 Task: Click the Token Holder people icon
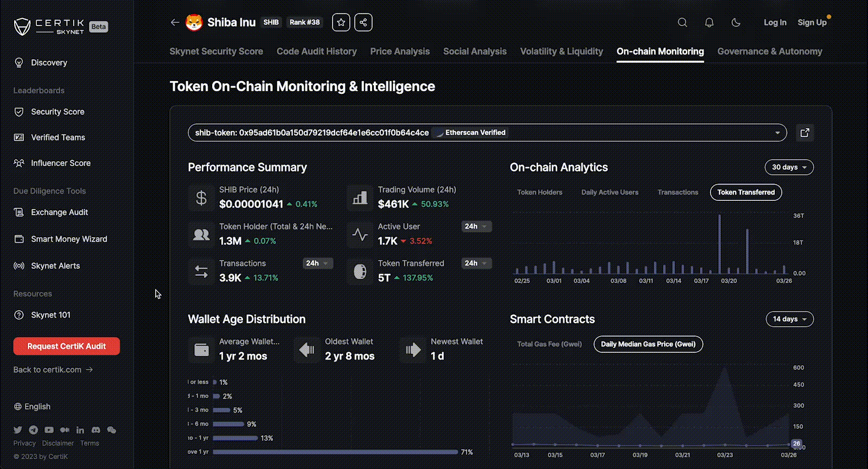tap(201, 235)
